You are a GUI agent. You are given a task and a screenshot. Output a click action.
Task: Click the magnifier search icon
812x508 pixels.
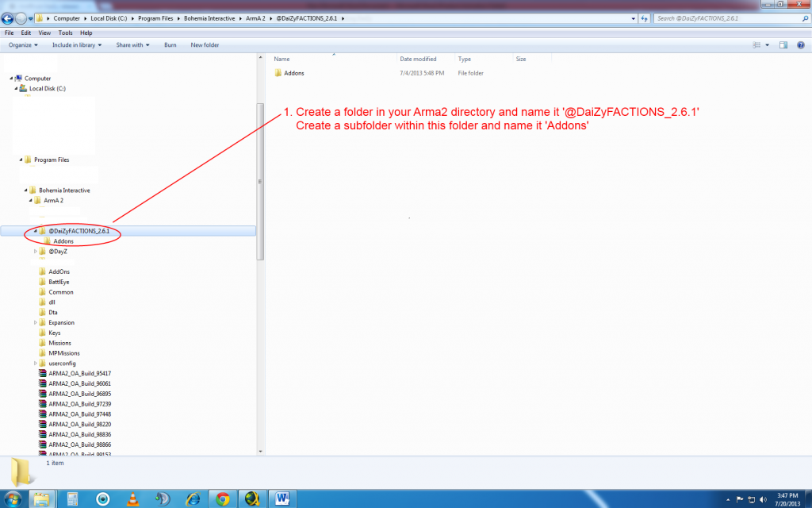806,18
